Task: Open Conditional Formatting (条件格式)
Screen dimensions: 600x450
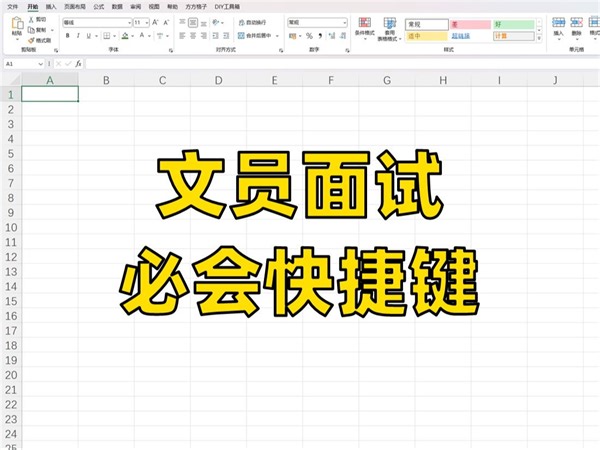Action: pos(364,27)
